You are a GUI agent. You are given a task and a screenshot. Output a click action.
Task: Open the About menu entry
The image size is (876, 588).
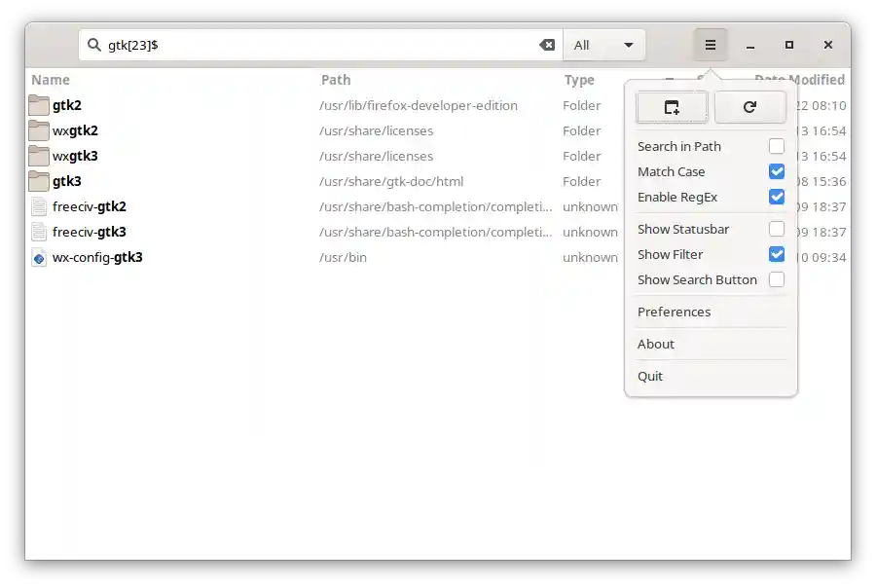(656, 344)
